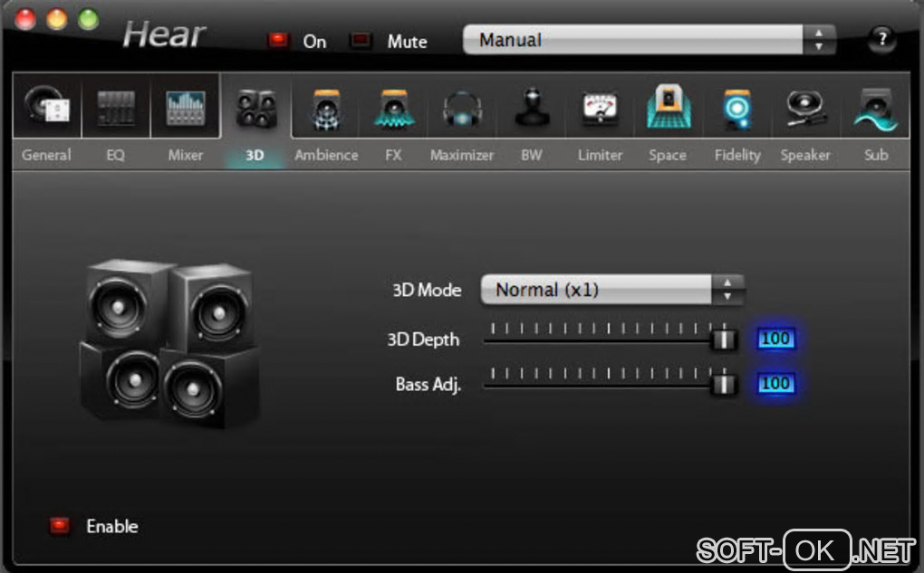Click the On label text
This screenshot has width=924, height=573.
coord(314,42)
